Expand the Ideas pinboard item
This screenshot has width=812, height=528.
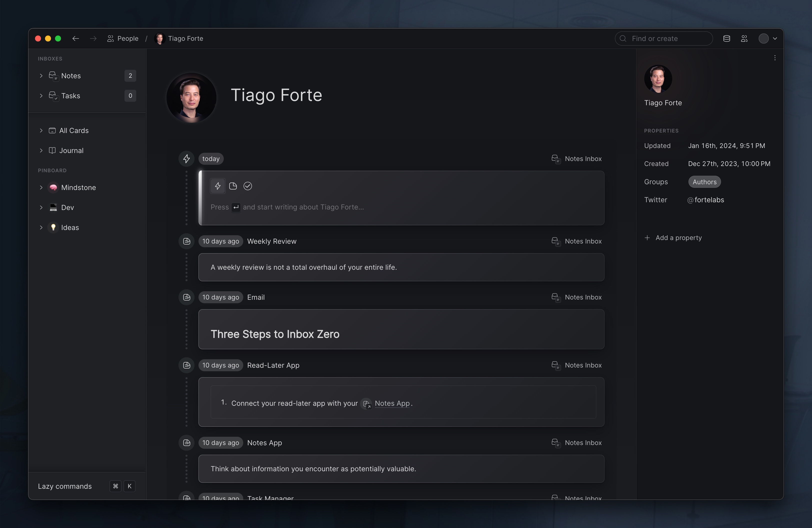(41, 227)
